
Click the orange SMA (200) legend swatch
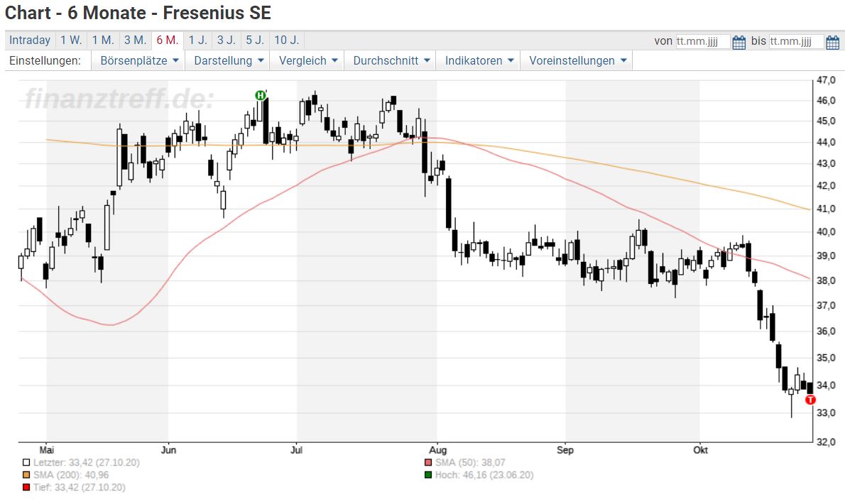(x=26, y=475)
